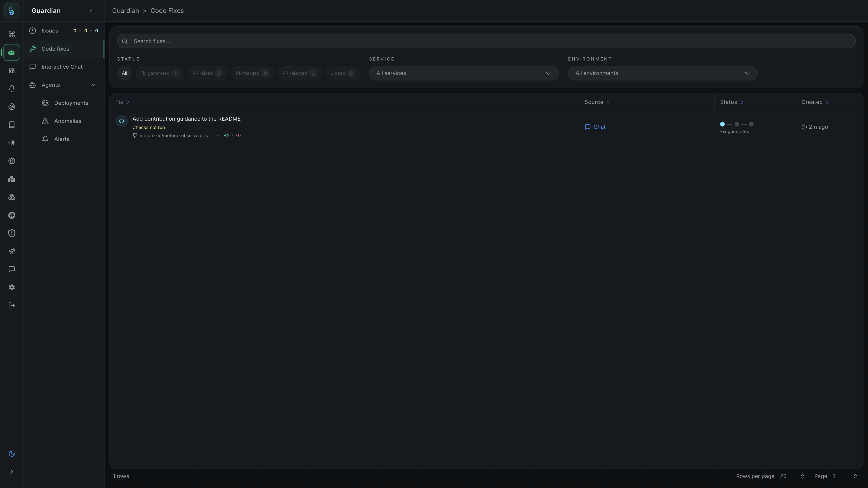Image resolution: width=868 pixels, height=488 pixels.
Task: Open the All services dropdown
Action: [x=464, y=73]
